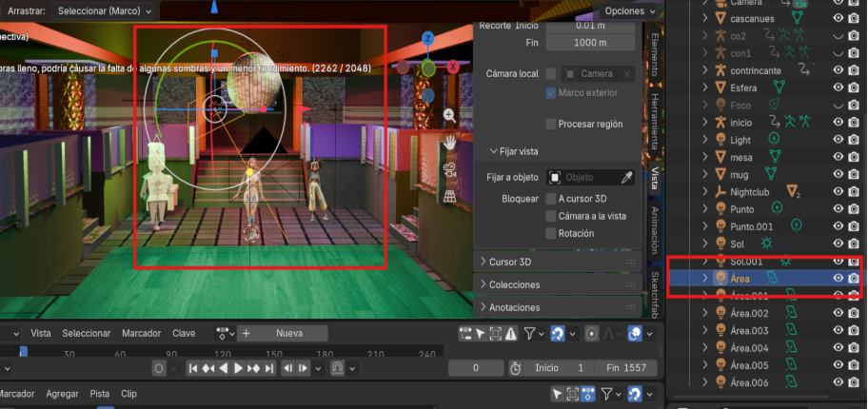Click the Fin 1557 end frame field
Viewport: 868px width, 409px height.
(x=625, y=368)
